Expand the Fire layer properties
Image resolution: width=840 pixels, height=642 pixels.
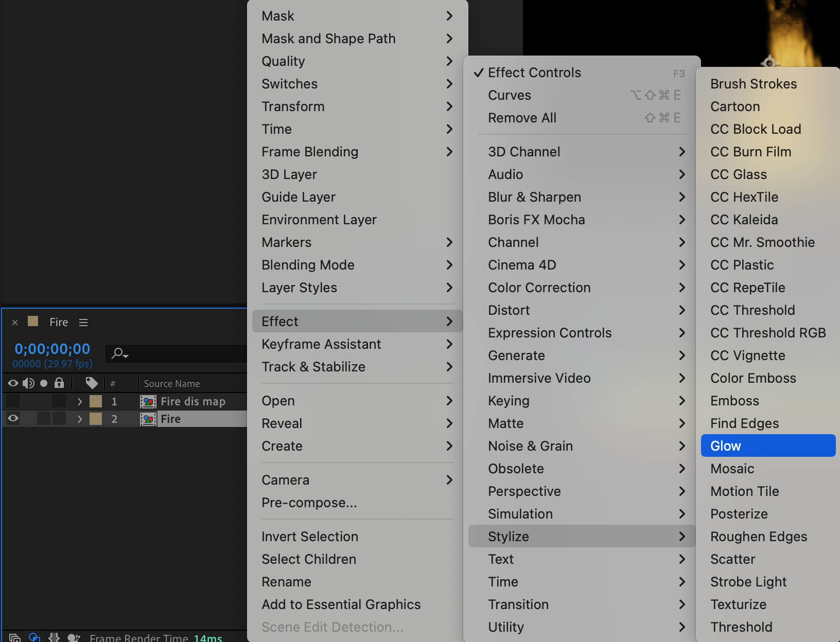click(80, 419)
